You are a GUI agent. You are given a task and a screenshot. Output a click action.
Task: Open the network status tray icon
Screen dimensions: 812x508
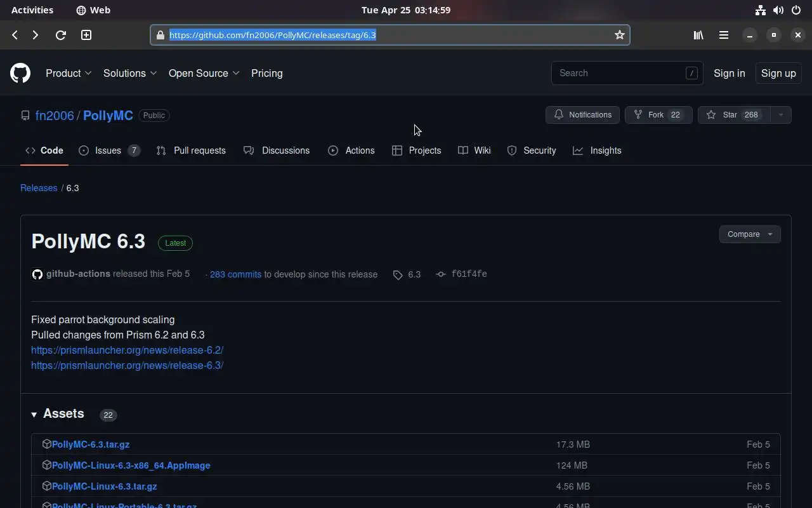[760, 10]
